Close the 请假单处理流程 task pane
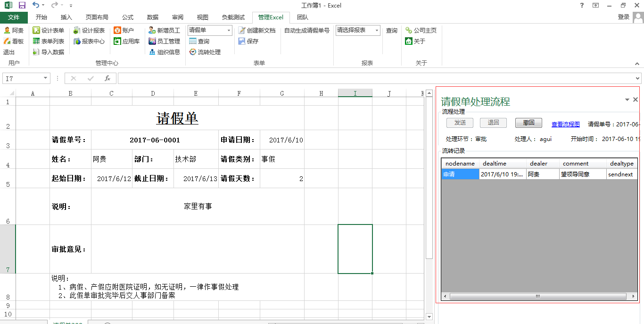The image size is (644, 324). (636, 100)
